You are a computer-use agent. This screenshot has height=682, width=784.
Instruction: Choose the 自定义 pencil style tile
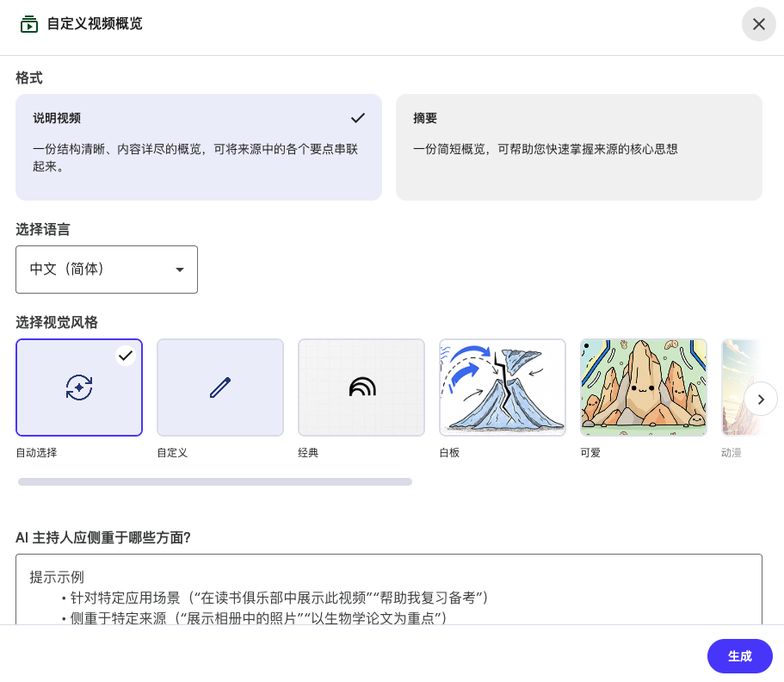click(220, 387)
